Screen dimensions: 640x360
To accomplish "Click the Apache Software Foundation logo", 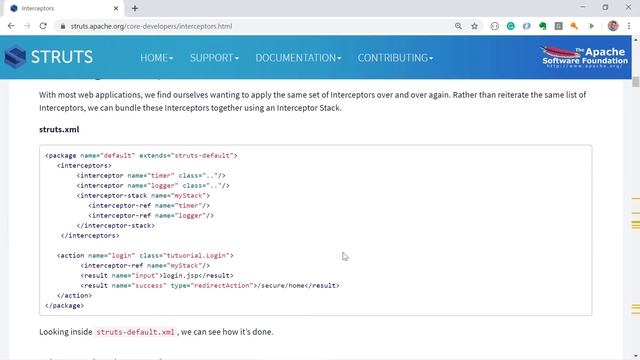I will [584, 57].
